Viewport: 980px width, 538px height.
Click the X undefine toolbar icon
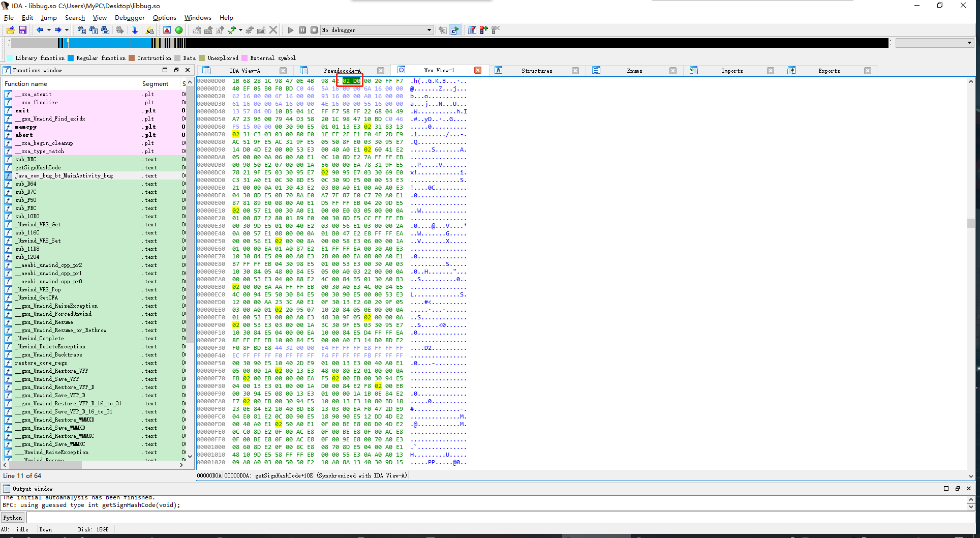273,30
